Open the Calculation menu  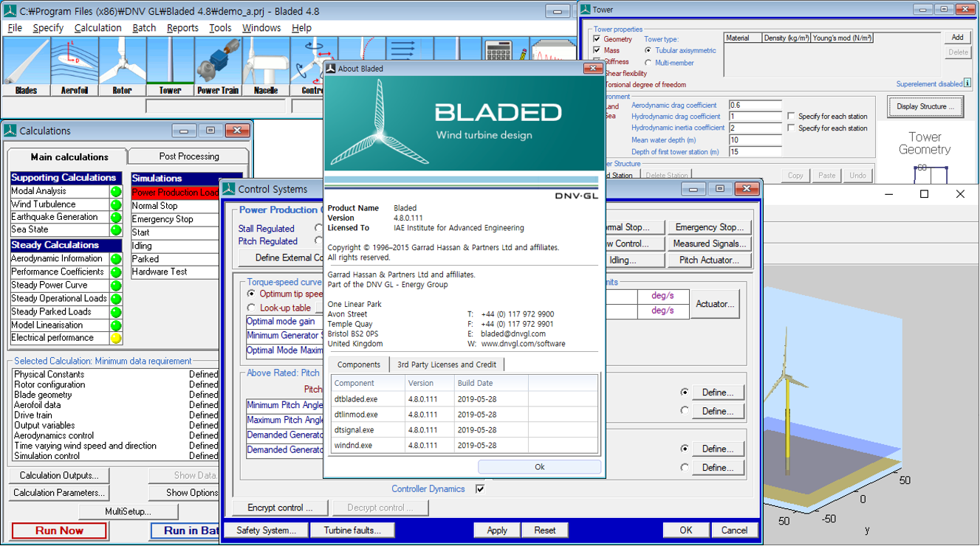coord(97,28)
